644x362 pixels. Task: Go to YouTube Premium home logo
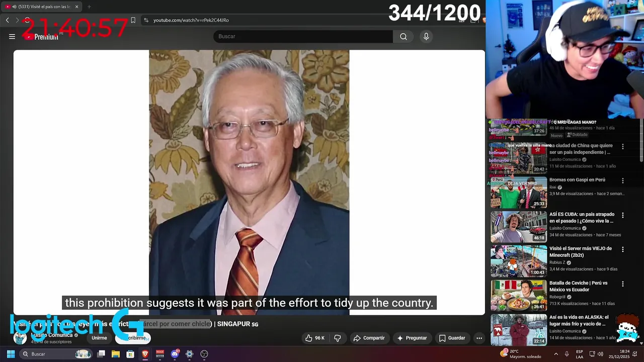pyautogui.click(x=42, y=37)
